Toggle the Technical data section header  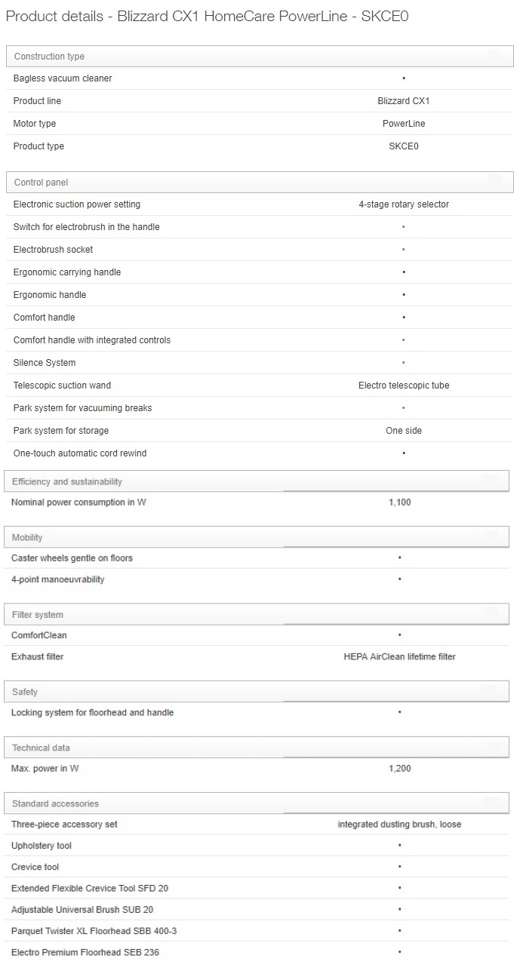click(257, 748)
